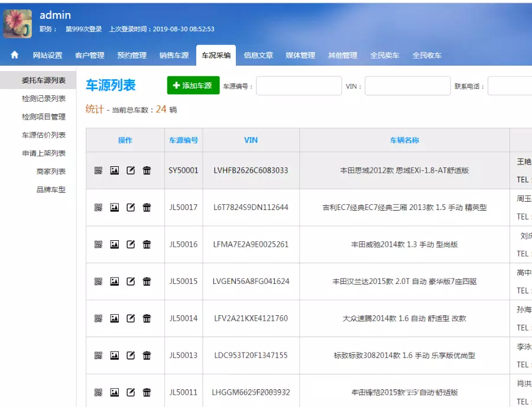The image size is (532, 407).
Task: Show QR code for vehicle JL50014
Action: click(99, 318)
